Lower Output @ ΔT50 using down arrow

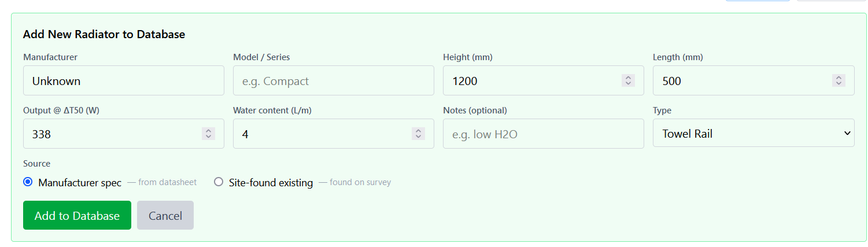point(208,137)
